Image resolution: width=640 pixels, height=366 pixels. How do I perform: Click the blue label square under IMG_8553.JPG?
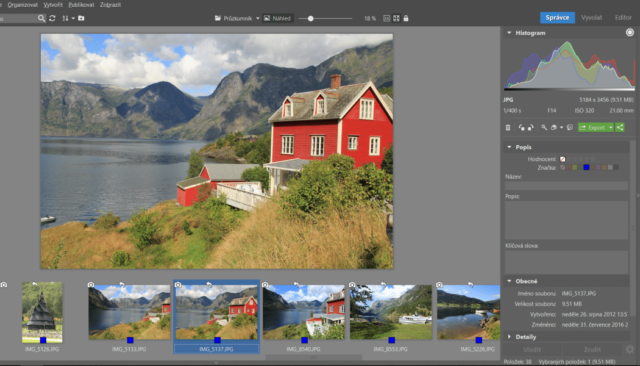point(391,340)
